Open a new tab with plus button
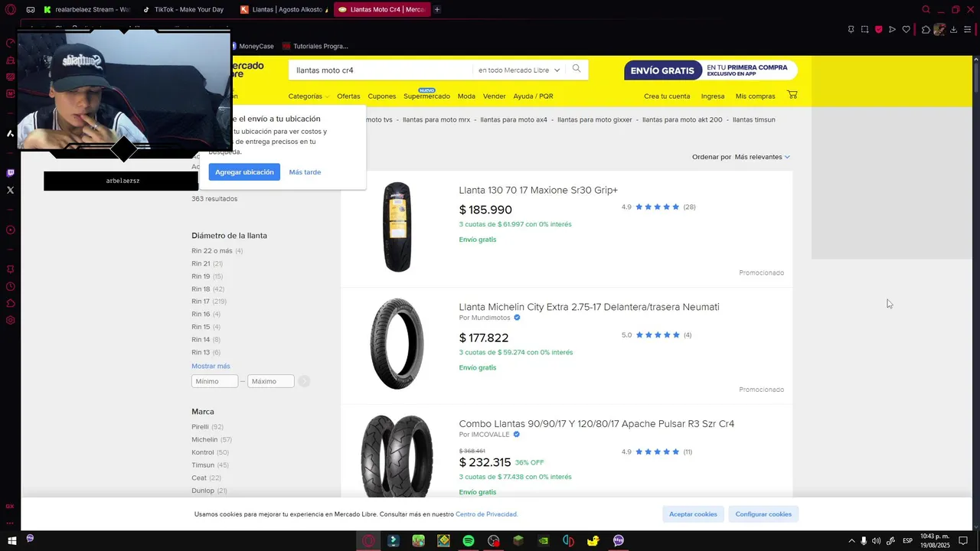The image size is (980, 551). 437,10
